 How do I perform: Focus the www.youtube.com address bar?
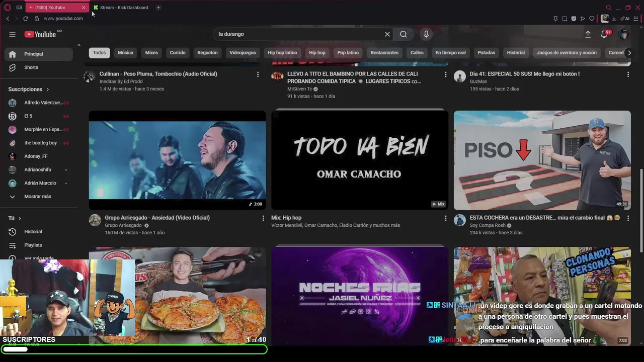(x=63, y=19)
